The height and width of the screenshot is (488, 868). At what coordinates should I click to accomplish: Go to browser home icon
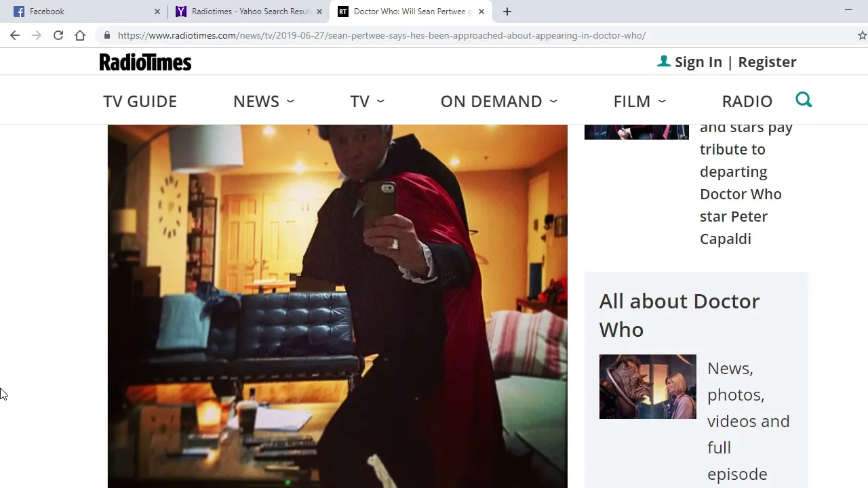click(x=80, y=35)
